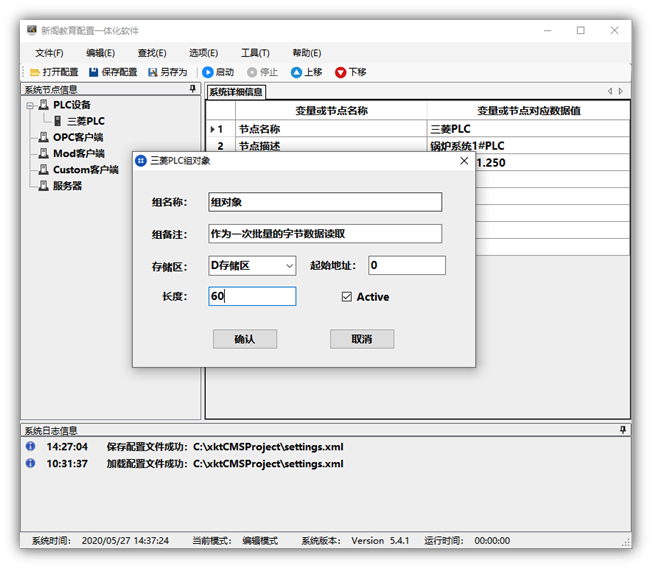Click the 节点描述 cell in row 2

pyautogui.click(x=331, y=145)
